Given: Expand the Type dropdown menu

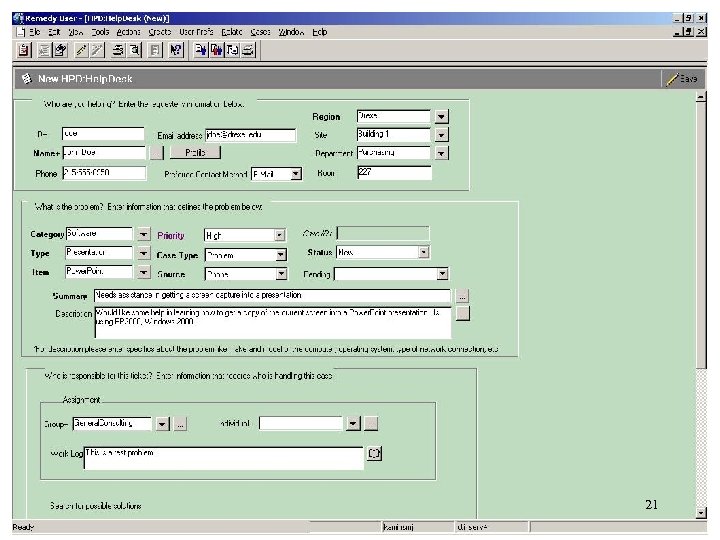Looking at the screenshot, I should (x=143, y=253).
